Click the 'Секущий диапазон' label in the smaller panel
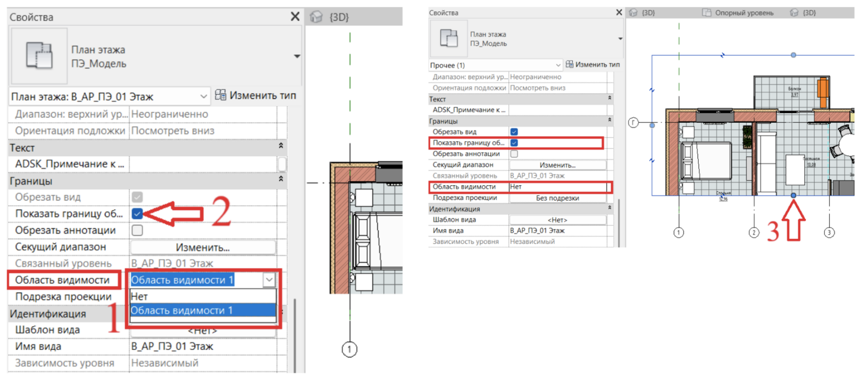The width and height of the screenshot is (868, 381). [x=463, y=165]
